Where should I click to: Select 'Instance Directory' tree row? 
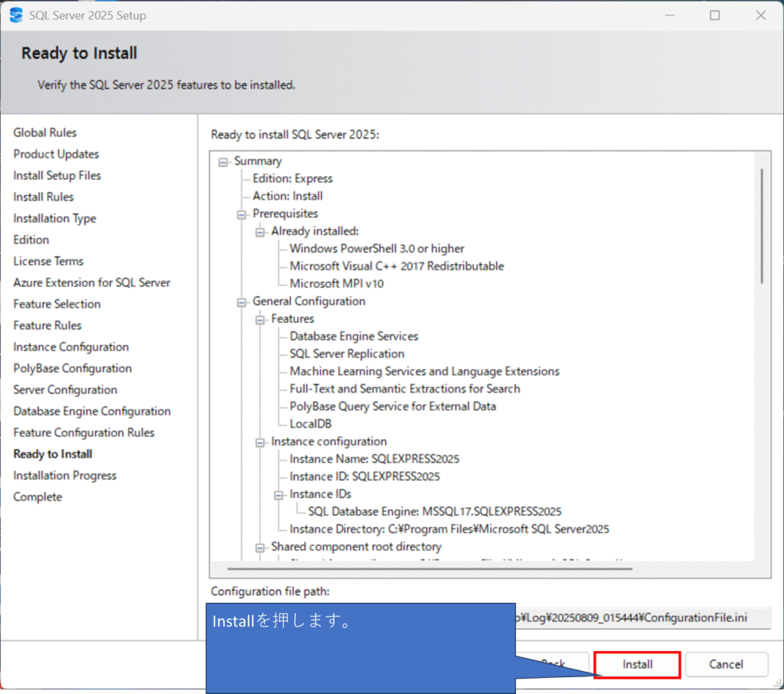point(449,529)
